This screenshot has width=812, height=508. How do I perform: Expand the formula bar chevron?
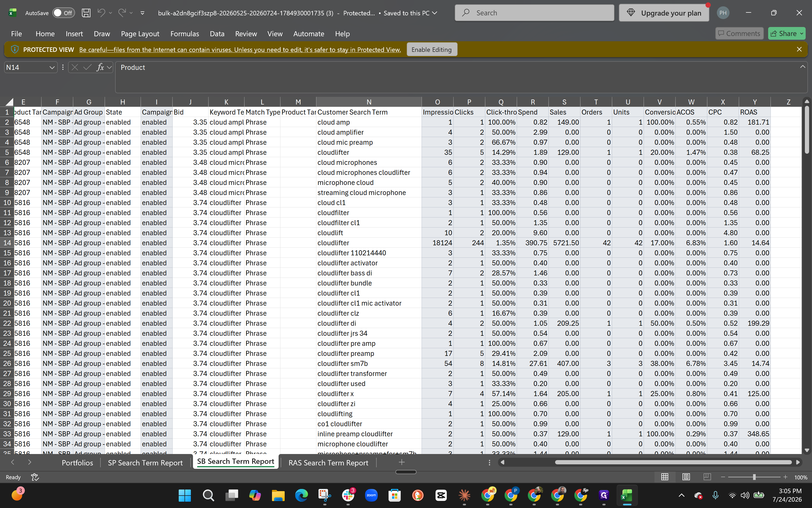coord(802,67)
